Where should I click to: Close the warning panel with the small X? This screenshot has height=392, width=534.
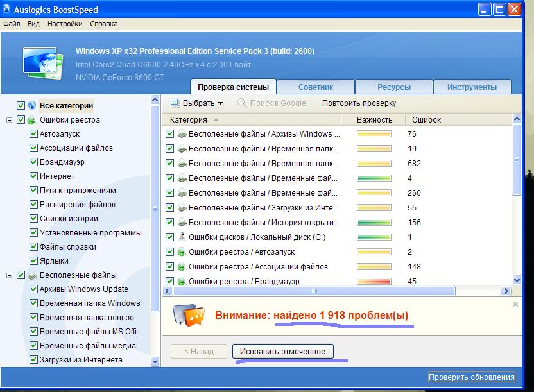coord(515,304)
